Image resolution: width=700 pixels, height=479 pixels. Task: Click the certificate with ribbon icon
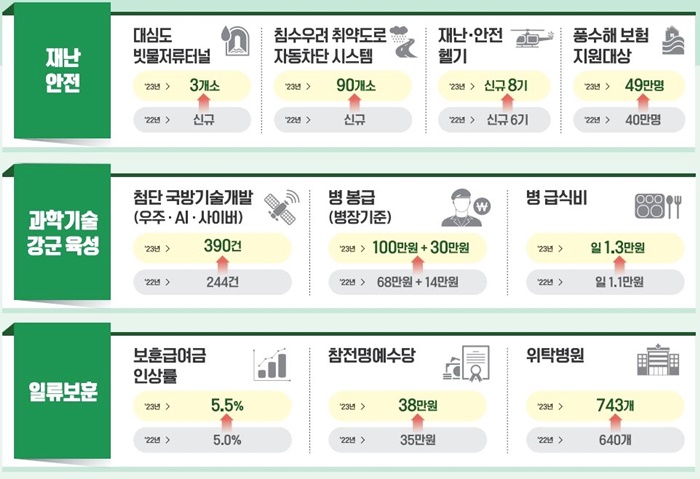pos(467,364)
